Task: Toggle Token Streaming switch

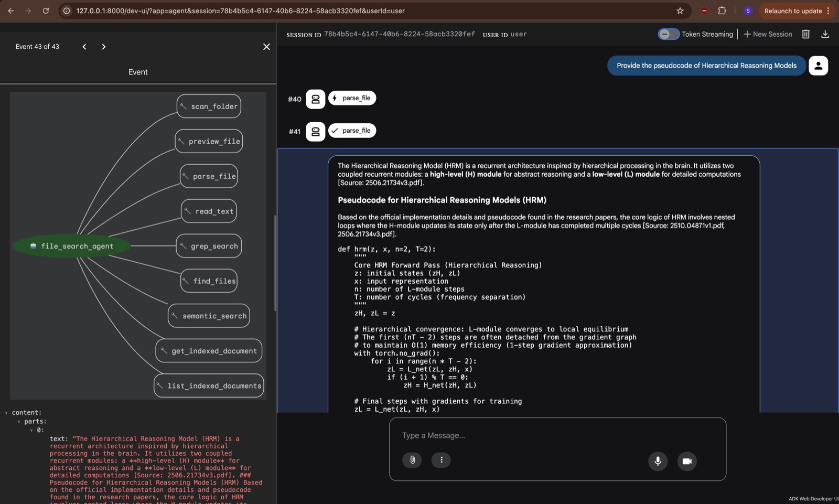Action: pyautogui.click(x=669, y=34)
